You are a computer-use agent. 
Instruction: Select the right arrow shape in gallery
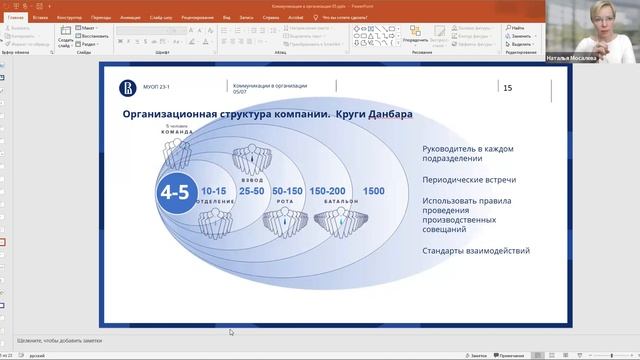[392, 36]
